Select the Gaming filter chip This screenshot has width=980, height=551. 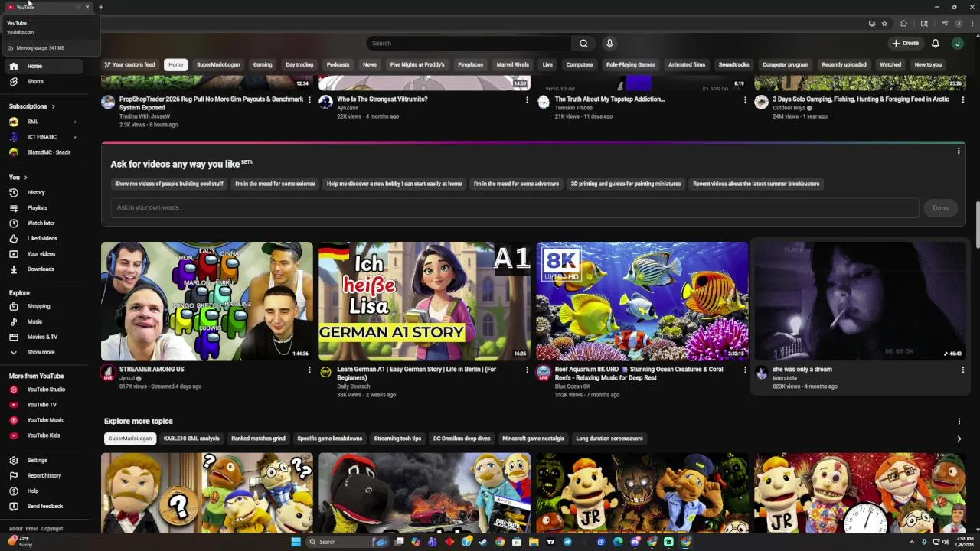263,64
